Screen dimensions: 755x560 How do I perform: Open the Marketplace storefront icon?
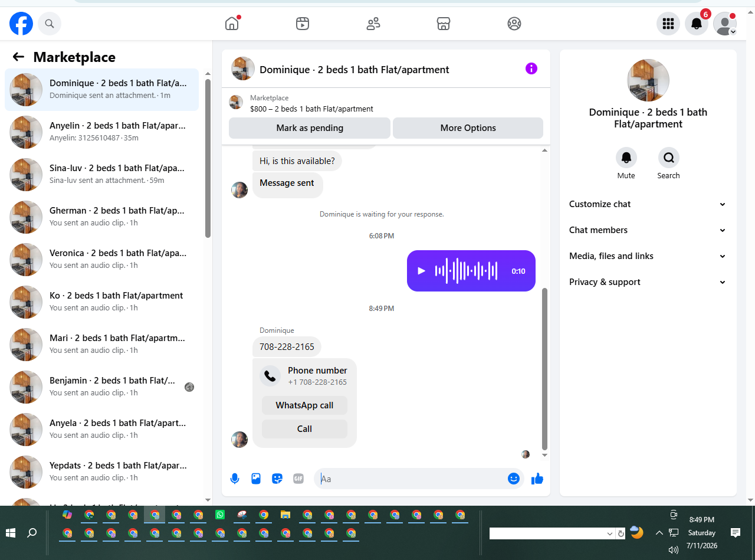(444, 24)
